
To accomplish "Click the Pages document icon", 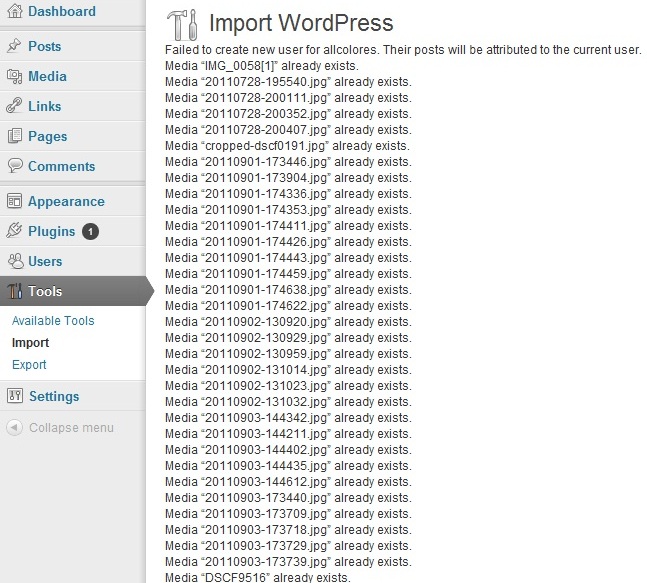I will click(x=15, y=136).
